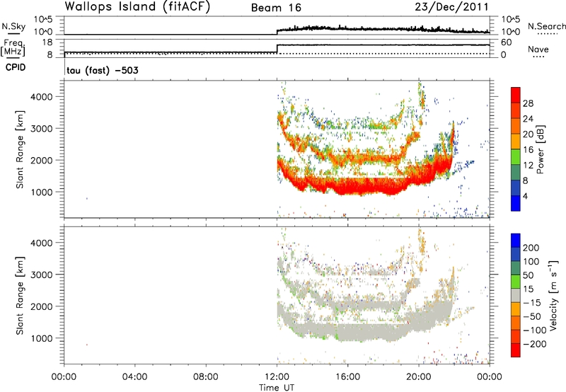Click the 'Velocity [m s-1]' colorbar label
Viewport: 566px width, 392px height.
point(553,296)
